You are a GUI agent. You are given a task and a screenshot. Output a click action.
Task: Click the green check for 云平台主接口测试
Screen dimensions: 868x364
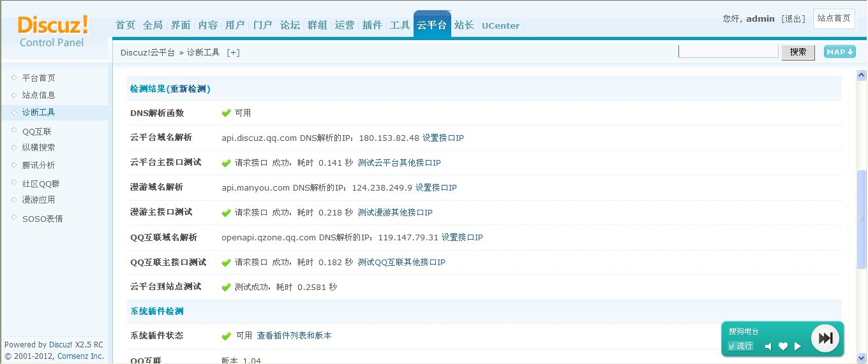226,163
